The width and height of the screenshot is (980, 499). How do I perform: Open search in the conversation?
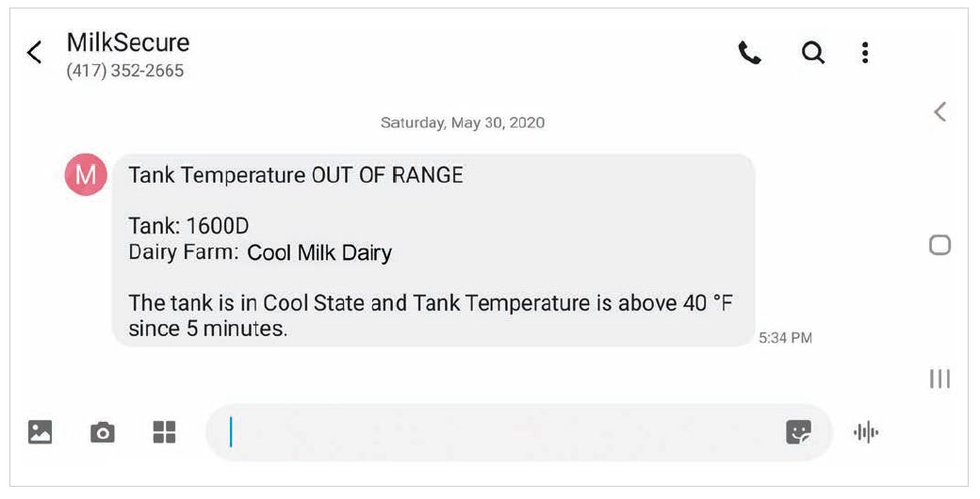[x=812, y=54]
